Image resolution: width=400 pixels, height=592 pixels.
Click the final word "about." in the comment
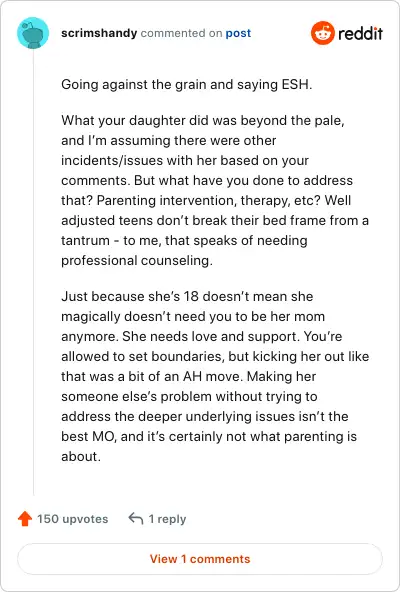click(81, 456)
